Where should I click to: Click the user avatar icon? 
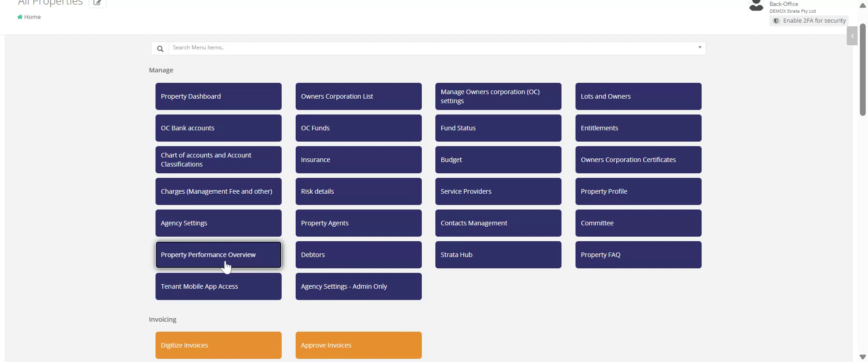pos(756,5)
